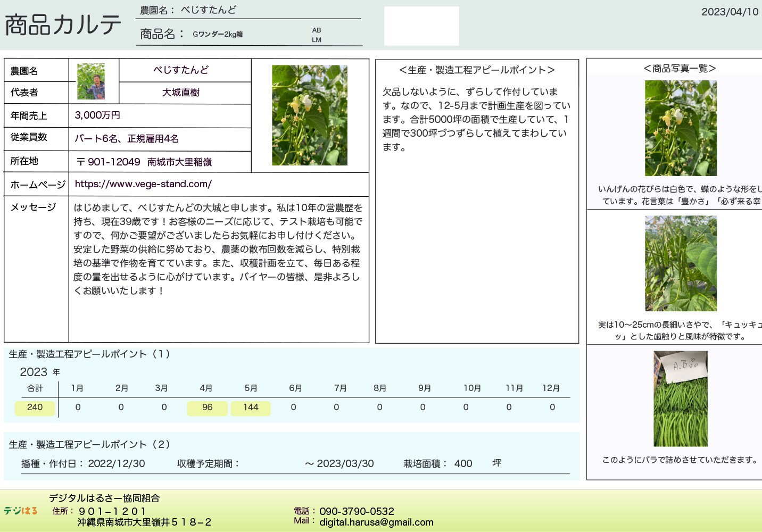Click the 商品名 field Gワンダー2kg箱

pos(218,35)
